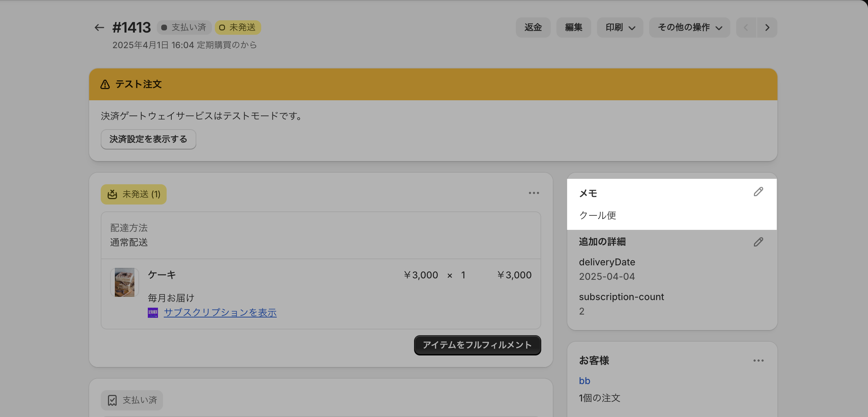Expand the その他の操作 dropdown
This screenshot has width=868, height=417.
pos(689,28)
